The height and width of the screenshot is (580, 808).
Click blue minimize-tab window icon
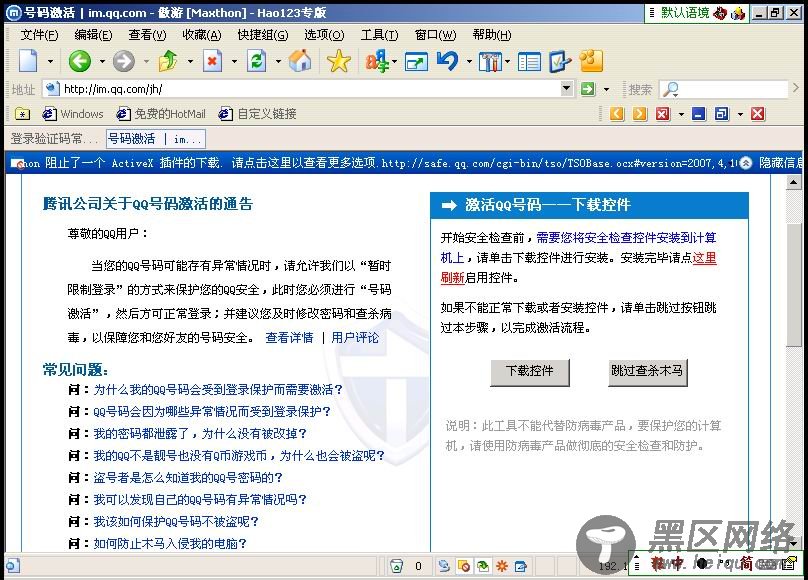pyautogui.click(x=698, y=113)
